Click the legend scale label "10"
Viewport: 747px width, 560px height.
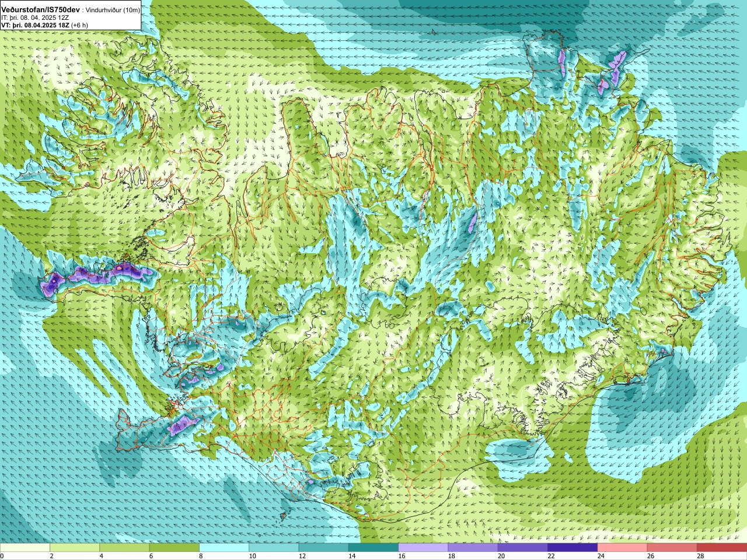coord(252,556)
